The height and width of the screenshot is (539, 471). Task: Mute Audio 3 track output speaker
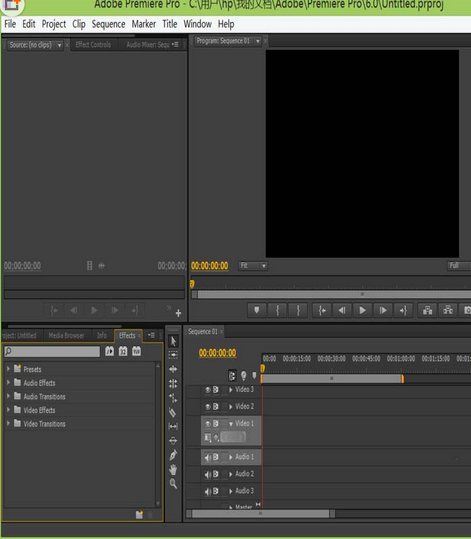click(208, 492)
